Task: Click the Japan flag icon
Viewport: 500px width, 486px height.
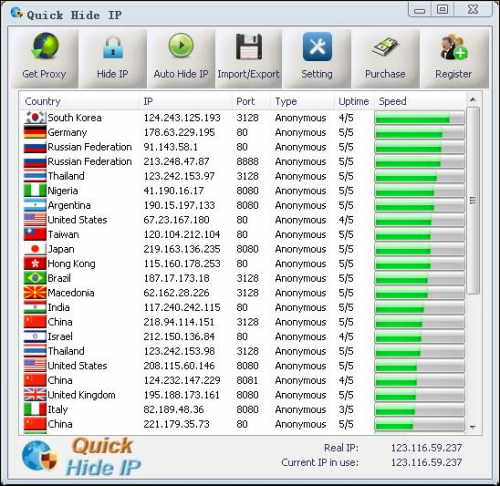Action: point(35,249)
